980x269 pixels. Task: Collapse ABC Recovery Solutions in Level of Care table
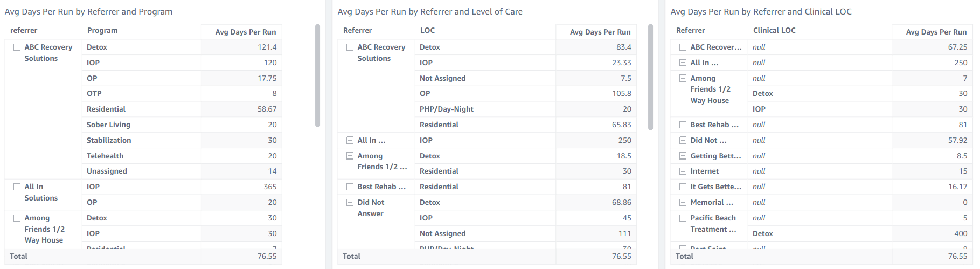350,47
